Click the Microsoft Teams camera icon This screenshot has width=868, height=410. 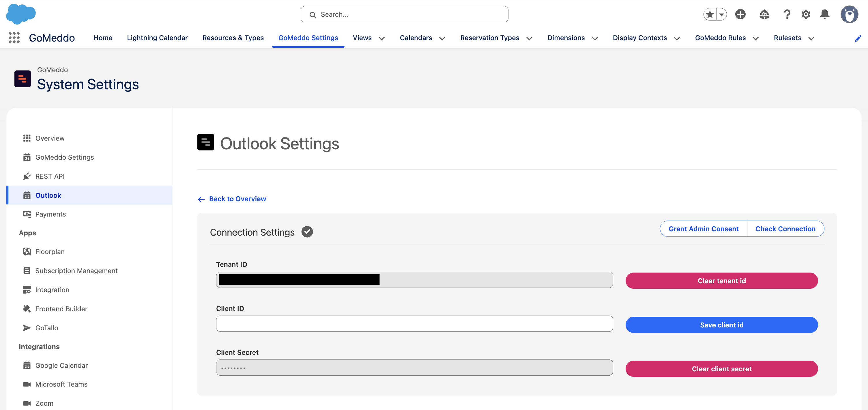(27, 384)
